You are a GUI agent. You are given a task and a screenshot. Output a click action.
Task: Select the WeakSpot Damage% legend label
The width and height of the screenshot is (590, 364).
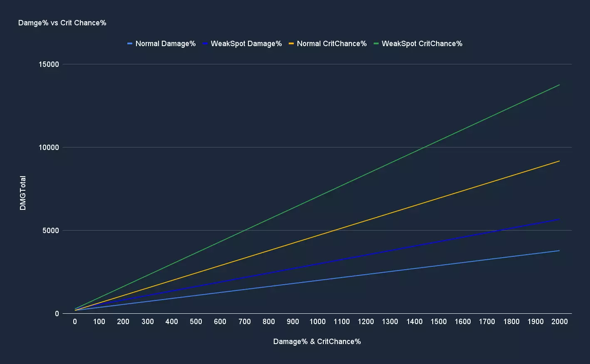[x=246, y=44]
